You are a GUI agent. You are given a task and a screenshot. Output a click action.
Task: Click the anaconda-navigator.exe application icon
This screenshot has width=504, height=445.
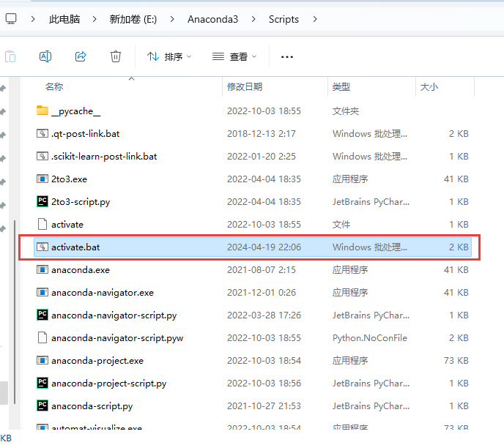pos(42,292)
